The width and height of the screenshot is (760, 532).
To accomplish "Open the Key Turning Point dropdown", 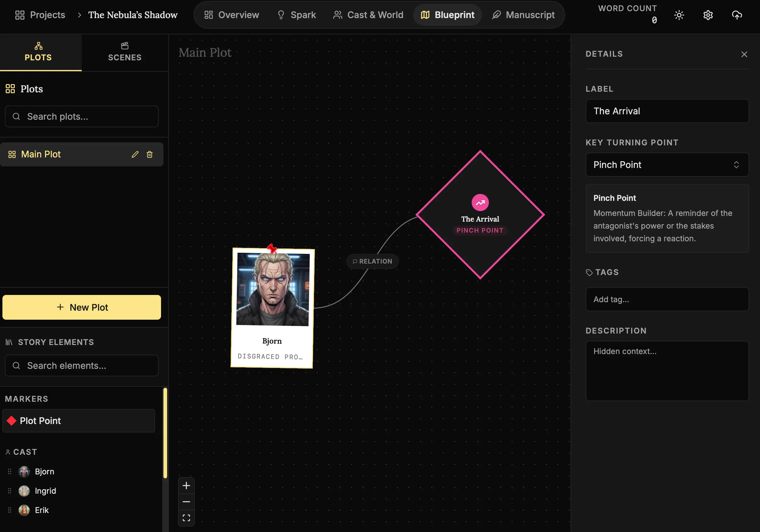I will tap(667, 165).
